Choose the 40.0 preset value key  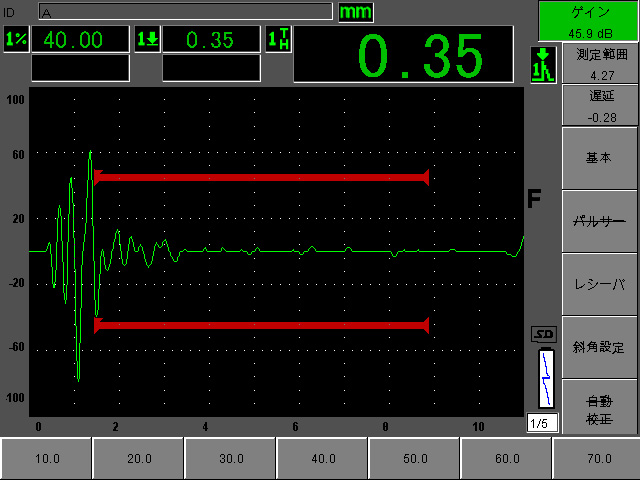322,459
